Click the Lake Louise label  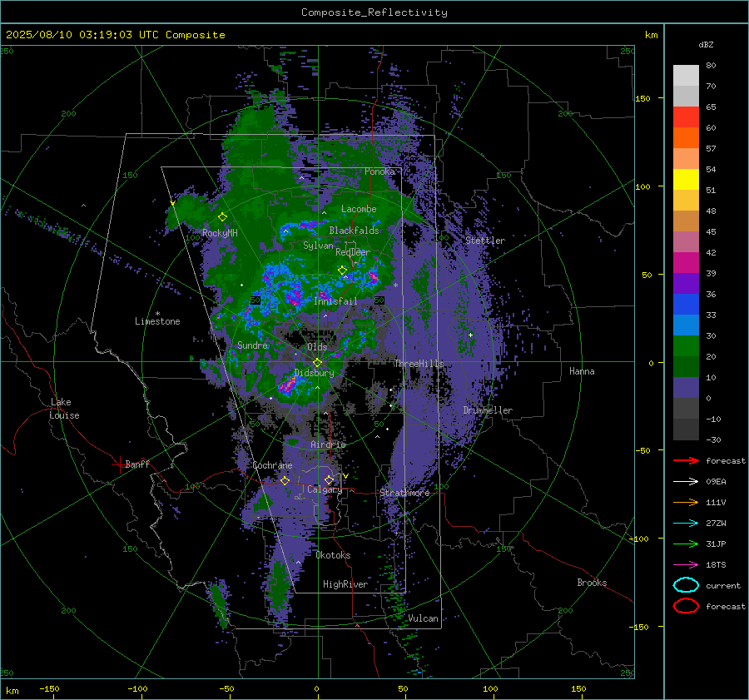tap(64, 409)
